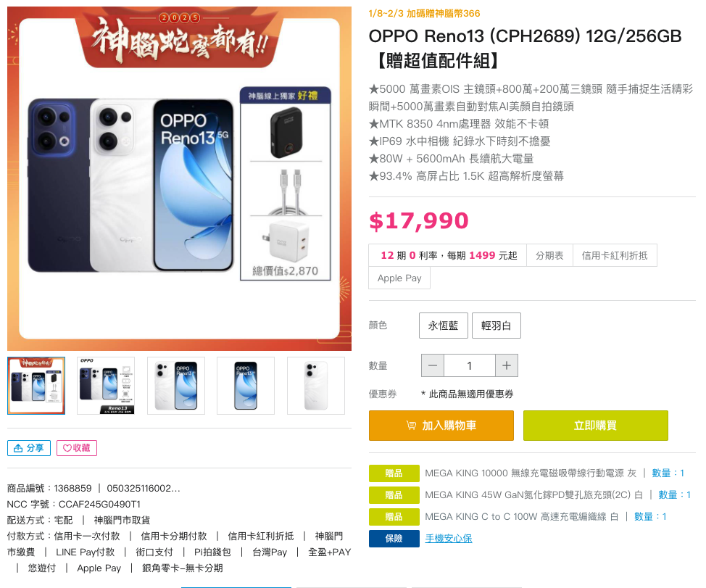The width and height of the screenshot is (706, 588).
Task: Click the heart favorite button
Action: point(77,448)
